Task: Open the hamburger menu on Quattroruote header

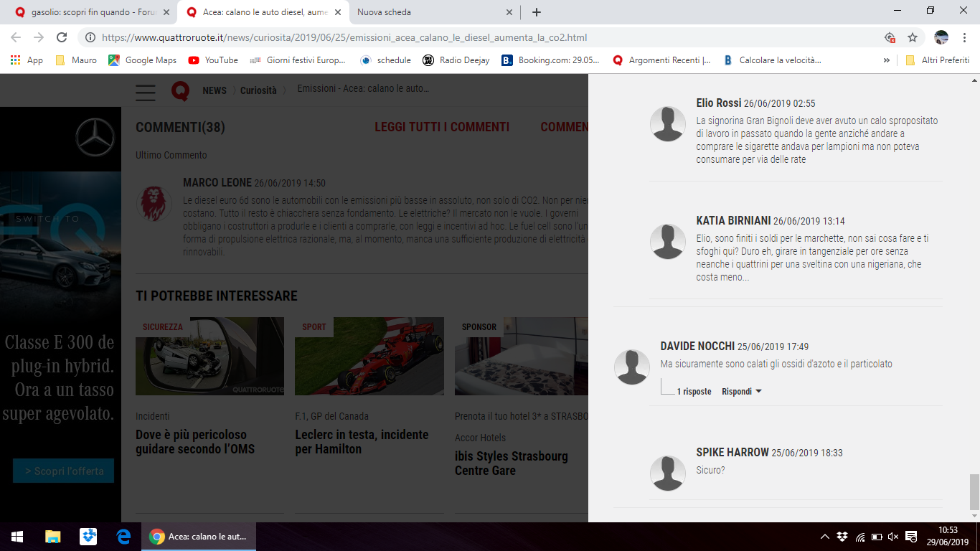Action: pyautogui.click(x=146, y=91)
